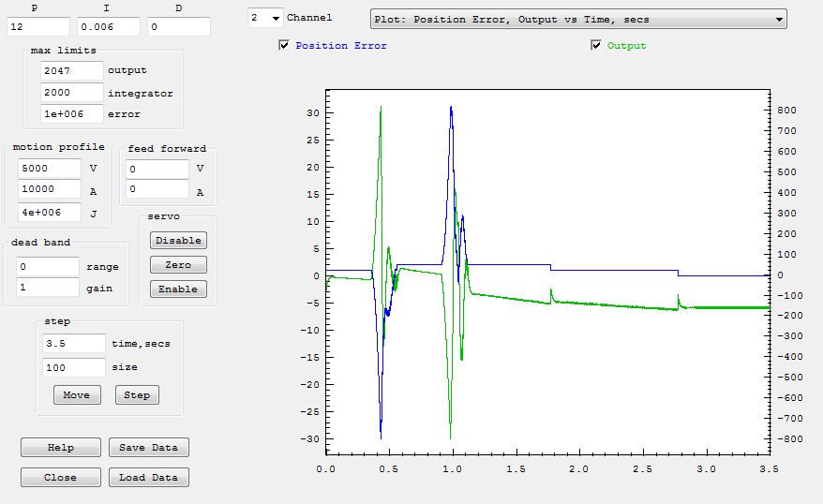Click the servo Enable button

(178, 289)
